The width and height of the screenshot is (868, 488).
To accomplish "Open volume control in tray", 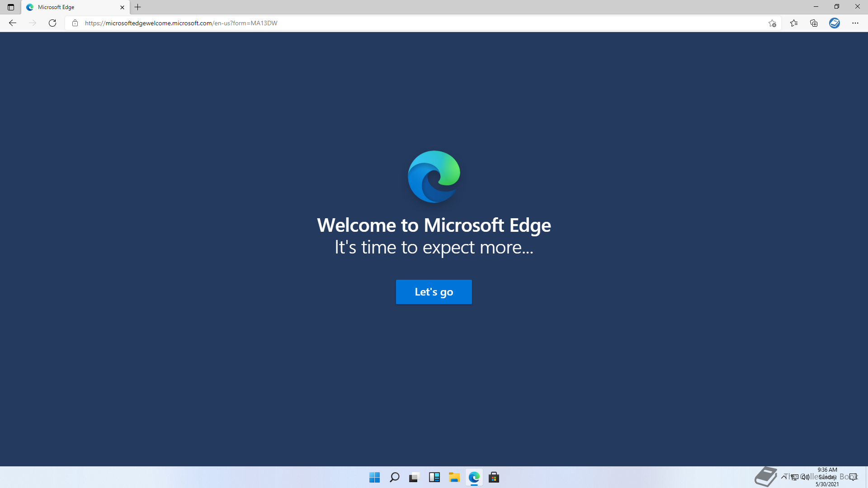I will pyautogui.click(x=805, y=477).
